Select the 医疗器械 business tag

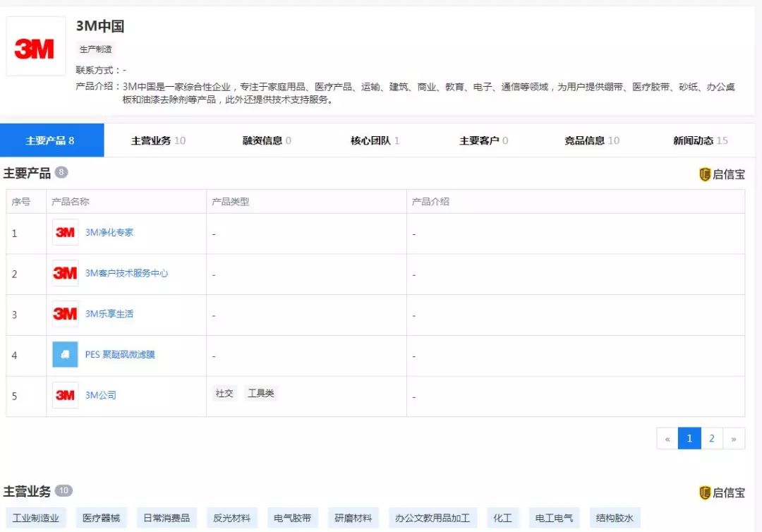coord(101,518)
